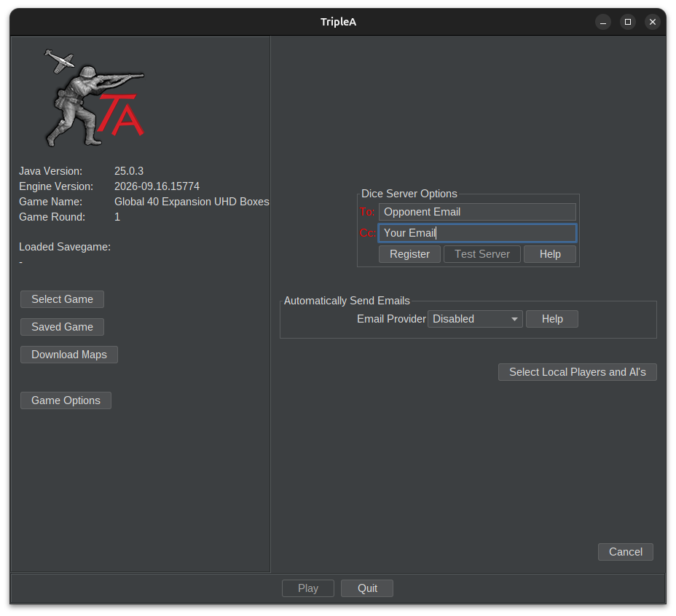Open Help beside Email Provider

pyautogui.click(x=552, y=319)
